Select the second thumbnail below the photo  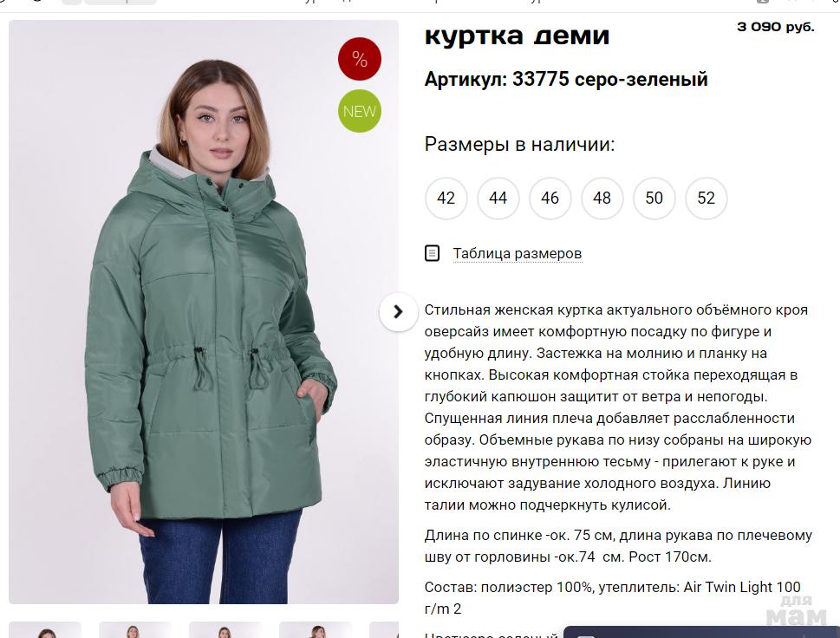pos(135,629)
